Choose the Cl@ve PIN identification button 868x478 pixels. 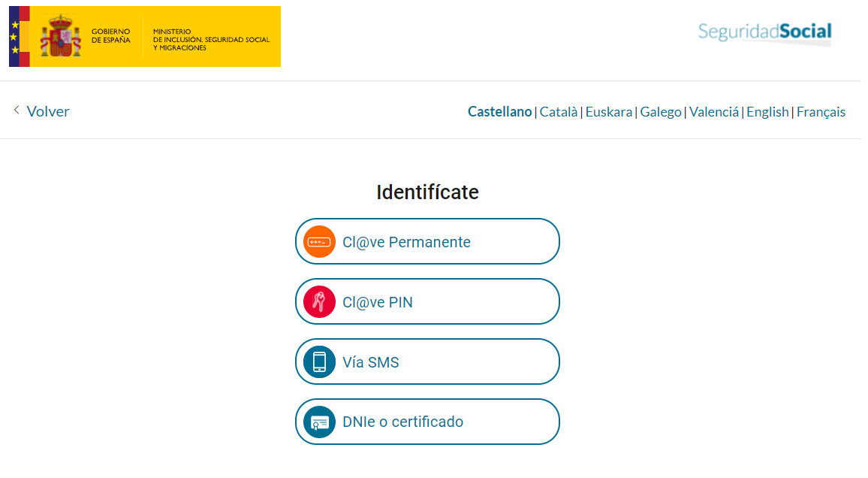point(427,301)
